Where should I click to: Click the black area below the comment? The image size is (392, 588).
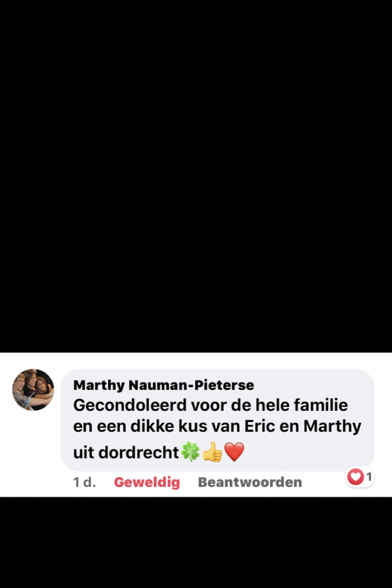click(x=196, y=543)
